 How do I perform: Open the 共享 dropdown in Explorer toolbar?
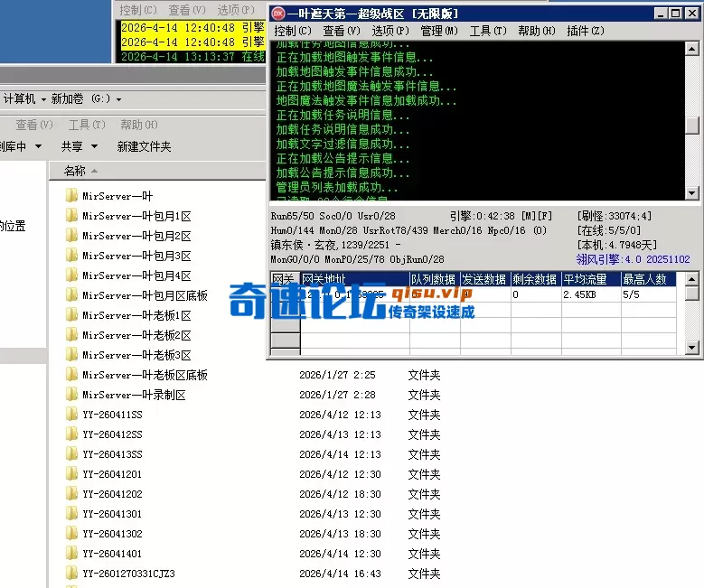tap(80, 146)
